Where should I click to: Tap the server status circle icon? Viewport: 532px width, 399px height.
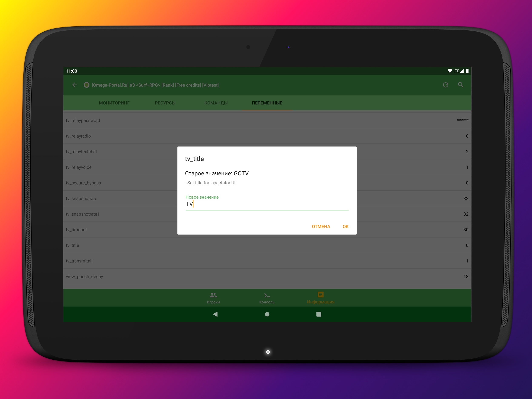86,85
